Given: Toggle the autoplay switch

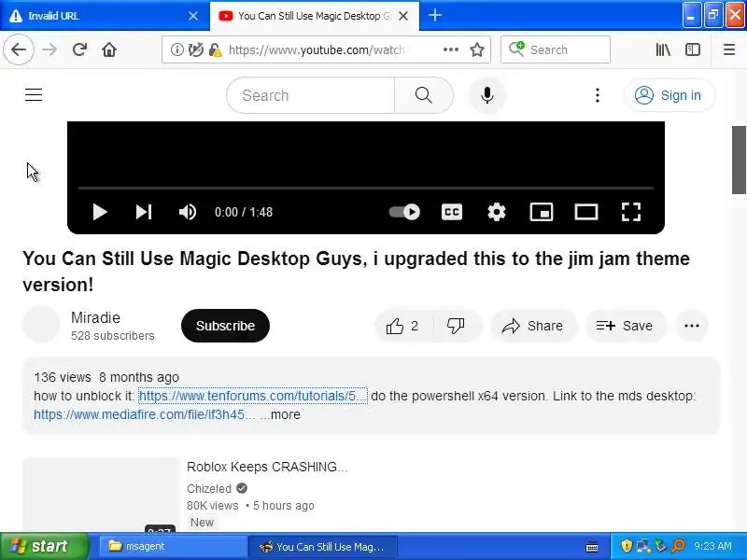Looking at the screenshot, I should [404, 212].
